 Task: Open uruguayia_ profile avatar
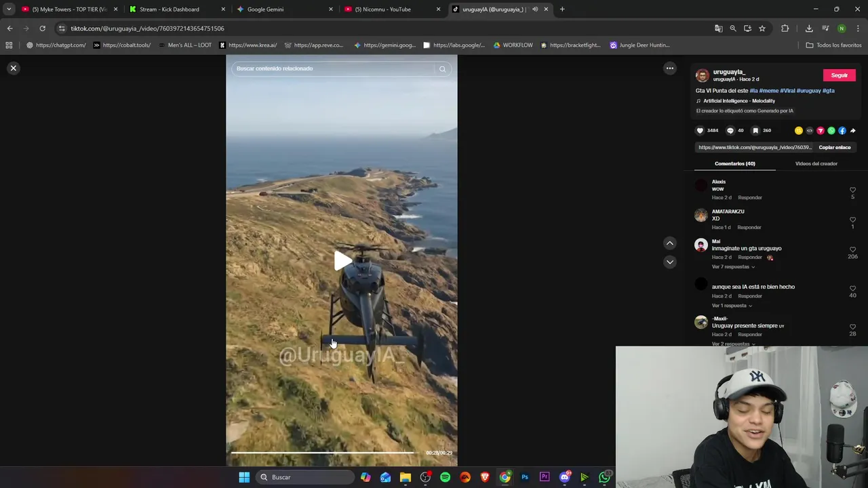tap(703, 75)
